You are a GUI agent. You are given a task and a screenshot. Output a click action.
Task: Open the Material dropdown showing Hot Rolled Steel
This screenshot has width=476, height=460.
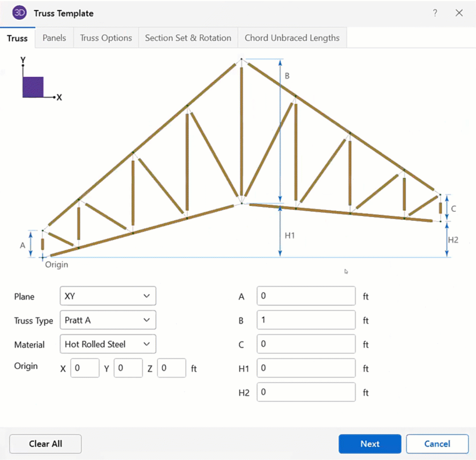click(x=108, y=344)
